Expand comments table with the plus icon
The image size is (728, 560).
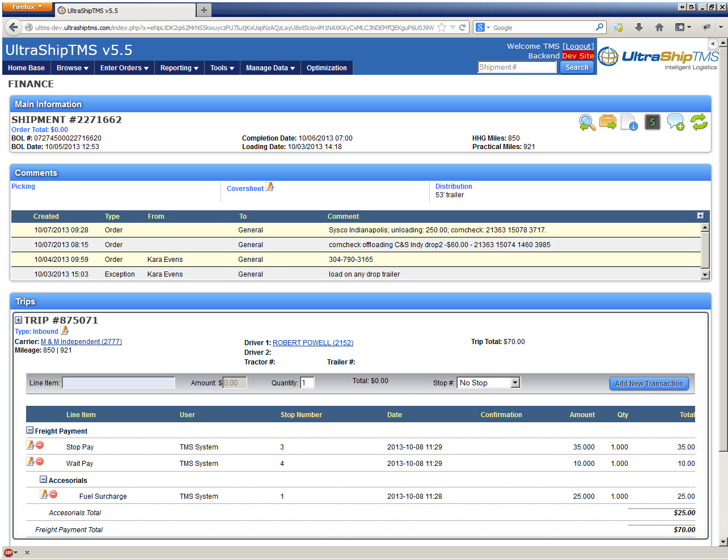point(700,216)
